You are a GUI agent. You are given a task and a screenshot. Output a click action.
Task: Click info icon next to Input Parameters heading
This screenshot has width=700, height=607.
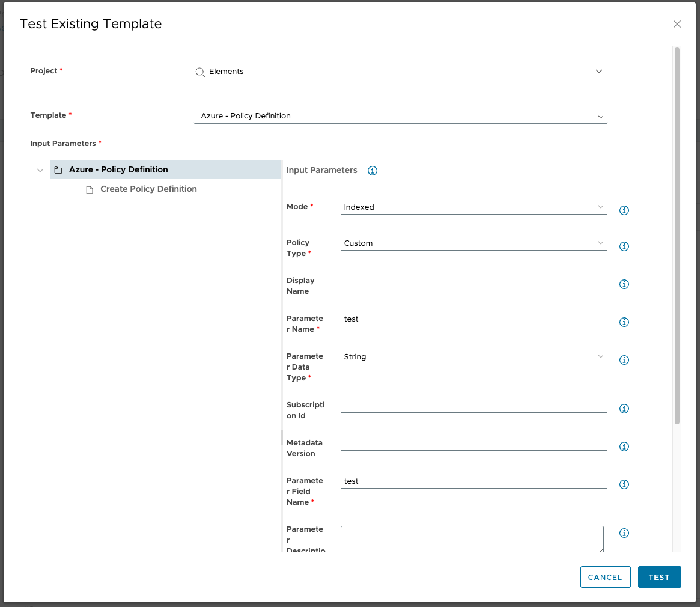tap(373, 171)
